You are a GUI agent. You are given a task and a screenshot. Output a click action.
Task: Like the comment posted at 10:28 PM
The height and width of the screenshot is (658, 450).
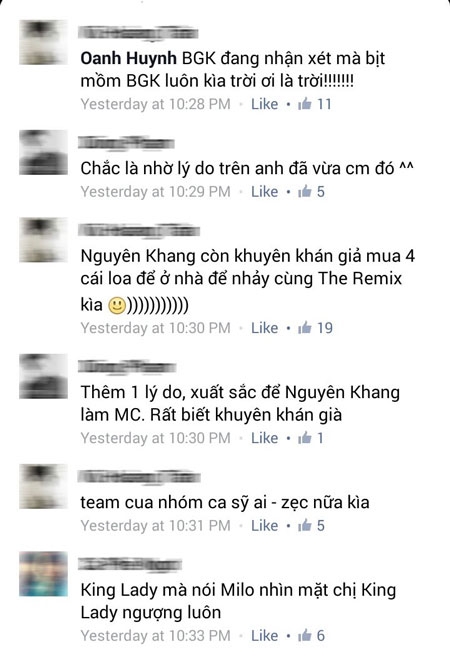pyautogui.click(x=264, y=104)
